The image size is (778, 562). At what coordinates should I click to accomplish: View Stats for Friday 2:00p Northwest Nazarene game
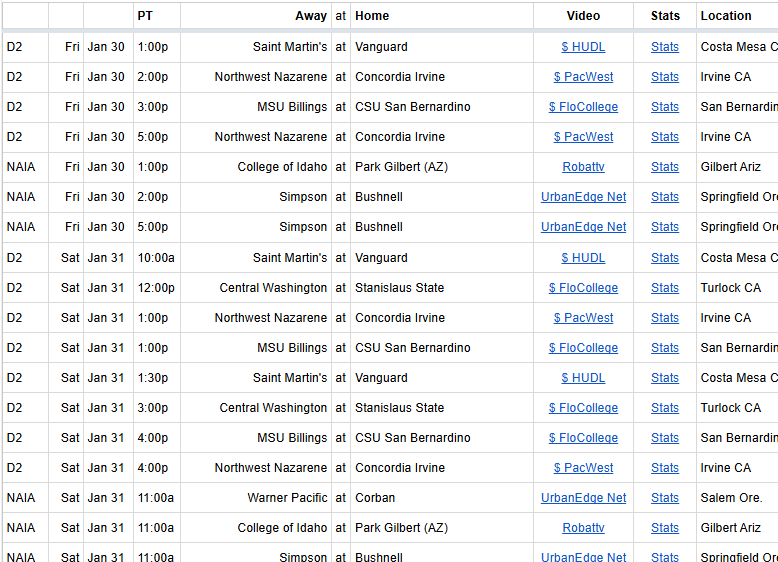click(665, 77)
